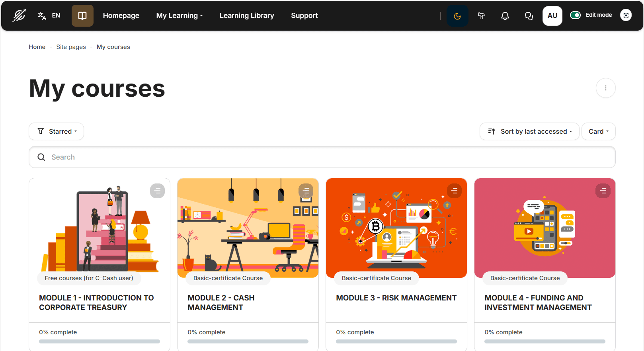The width and height of the screenshot is (644, 351).
Task: Toggle dark mode moon button
Action: pyautogui.click(x=457, y=16)
